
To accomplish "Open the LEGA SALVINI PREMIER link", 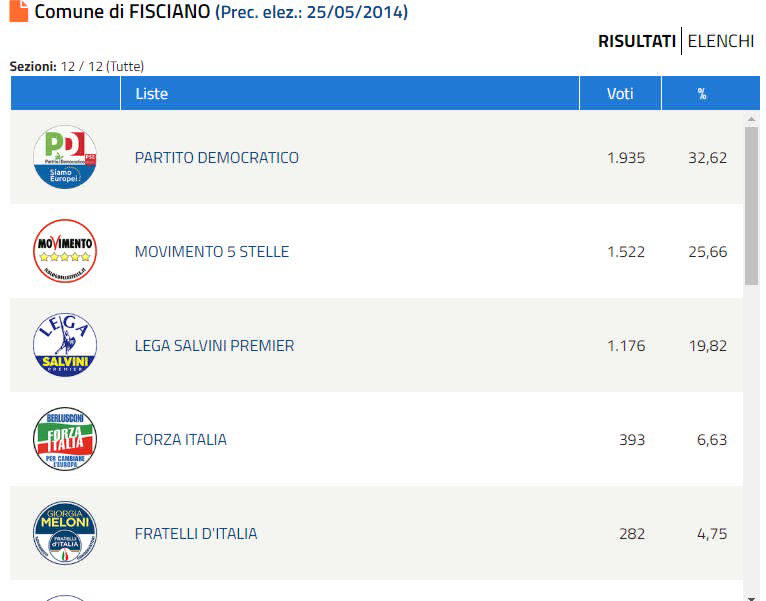I will coord(214,346).
